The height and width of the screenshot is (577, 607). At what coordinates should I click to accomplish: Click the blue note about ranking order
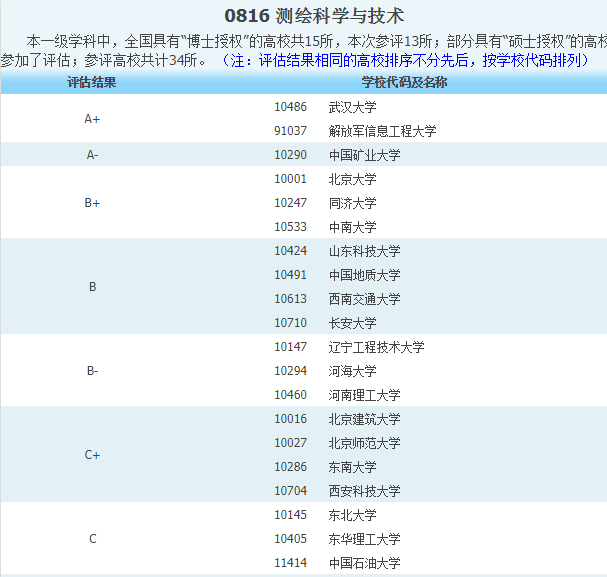coord(404,60)
